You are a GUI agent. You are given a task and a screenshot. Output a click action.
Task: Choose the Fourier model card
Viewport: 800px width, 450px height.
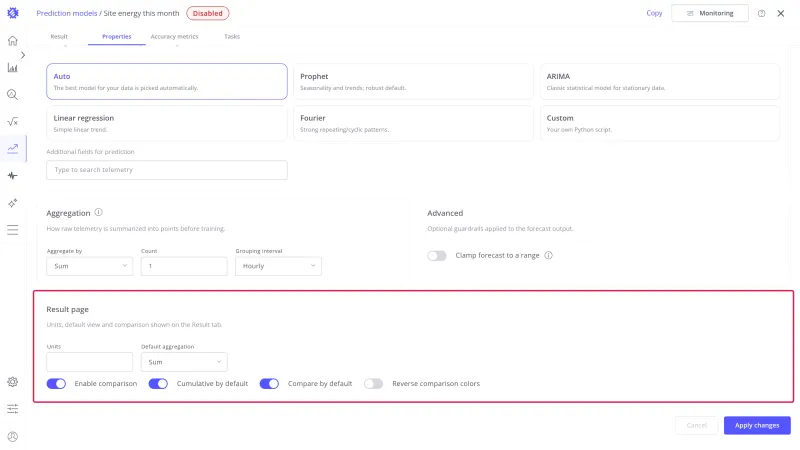pos(413,123)
